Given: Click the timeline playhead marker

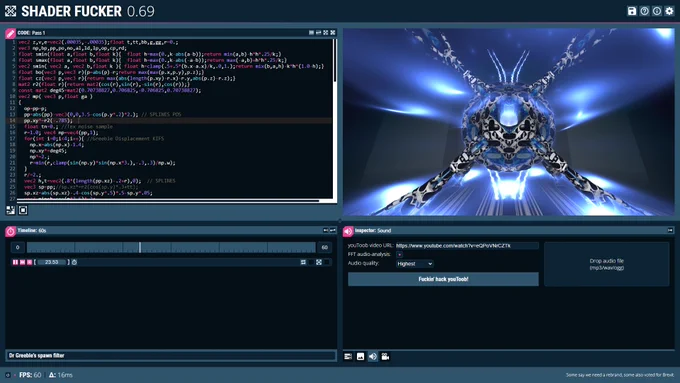Looking at the screenshot, I should pos(140,247).
